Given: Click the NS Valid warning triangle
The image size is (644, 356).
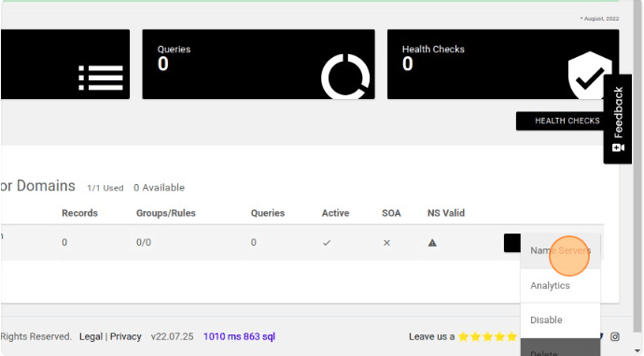Looking at the screenshot, I should [x=432, y=243].
